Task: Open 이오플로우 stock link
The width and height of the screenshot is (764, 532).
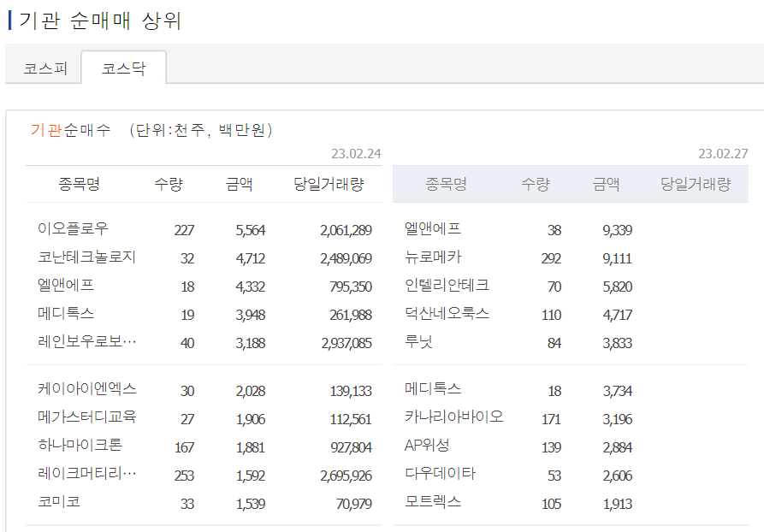Action: click(73, 228)
